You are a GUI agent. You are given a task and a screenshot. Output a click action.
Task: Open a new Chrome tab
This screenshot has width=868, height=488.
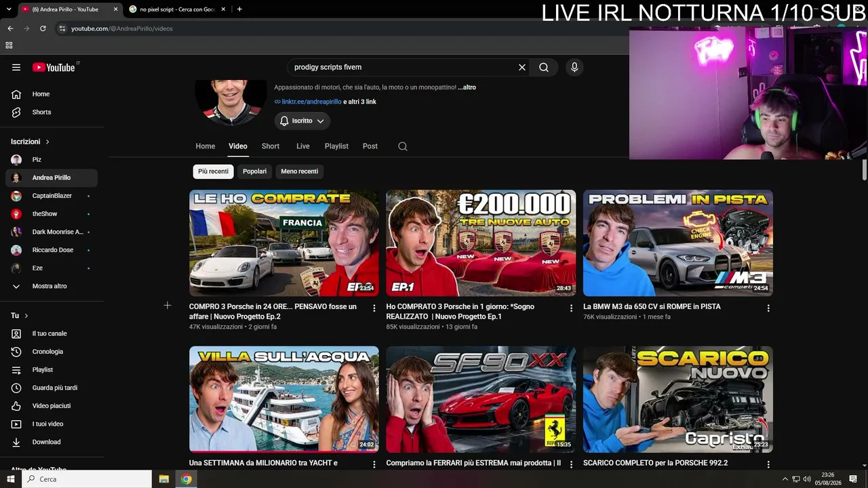[239, 9]
